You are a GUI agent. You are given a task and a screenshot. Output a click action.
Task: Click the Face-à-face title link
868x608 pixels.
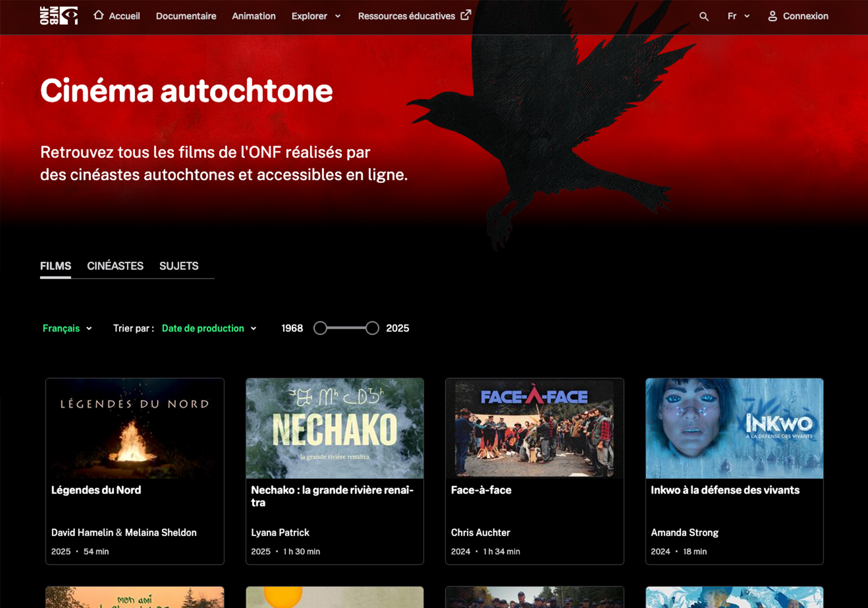click(x=481, y=490)
